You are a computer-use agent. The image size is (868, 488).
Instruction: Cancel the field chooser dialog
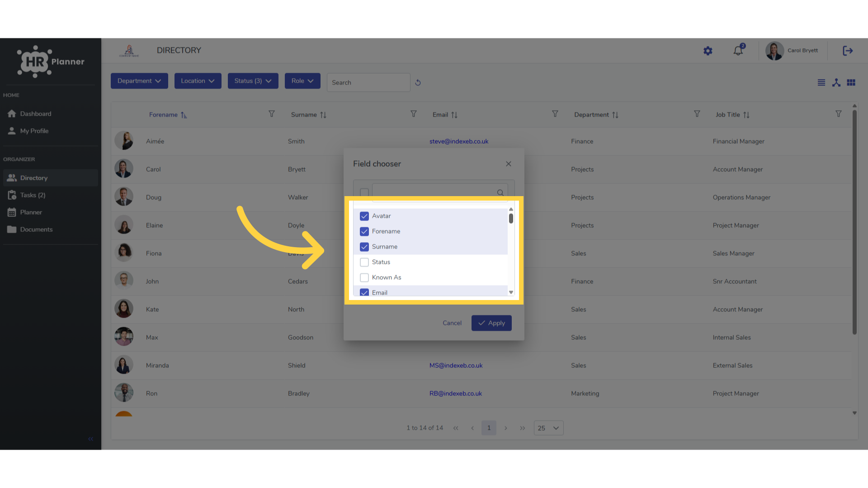[452, 323]
